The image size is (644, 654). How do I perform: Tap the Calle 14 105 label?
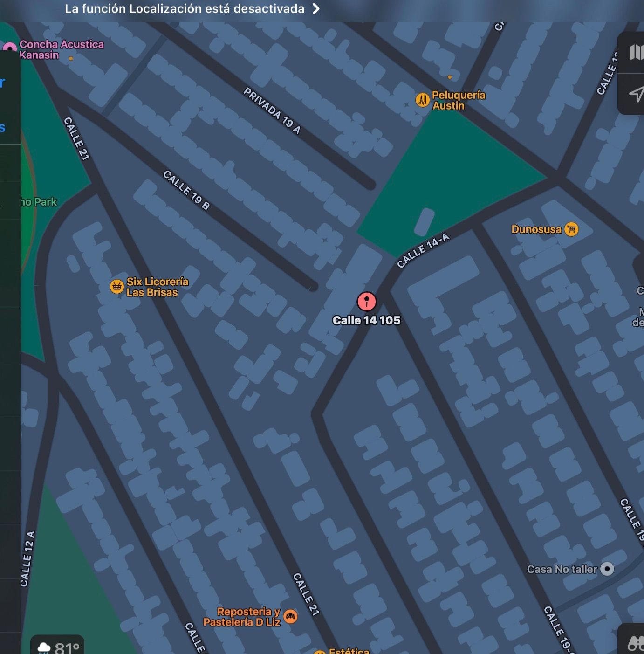click(366, 320)
